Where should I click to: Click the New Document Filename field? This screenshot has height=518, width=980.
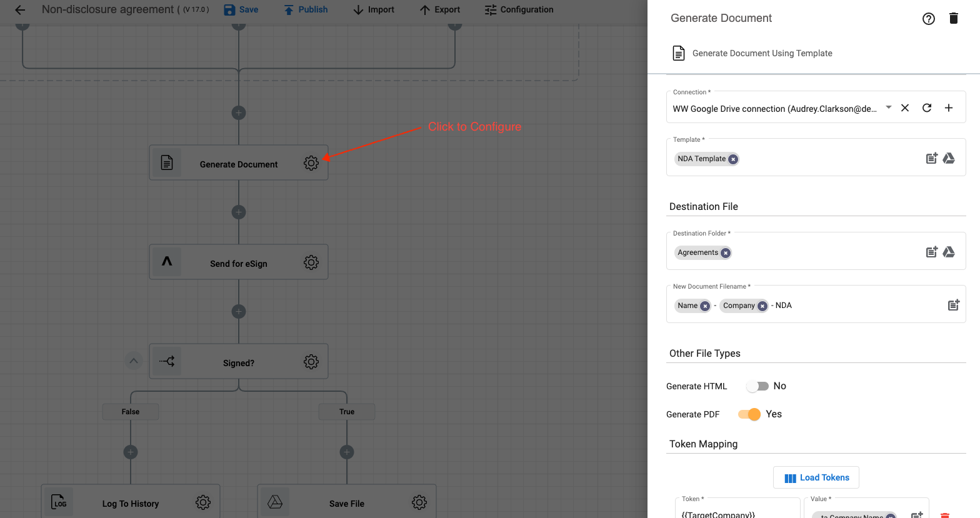click(x=816, y=306)
